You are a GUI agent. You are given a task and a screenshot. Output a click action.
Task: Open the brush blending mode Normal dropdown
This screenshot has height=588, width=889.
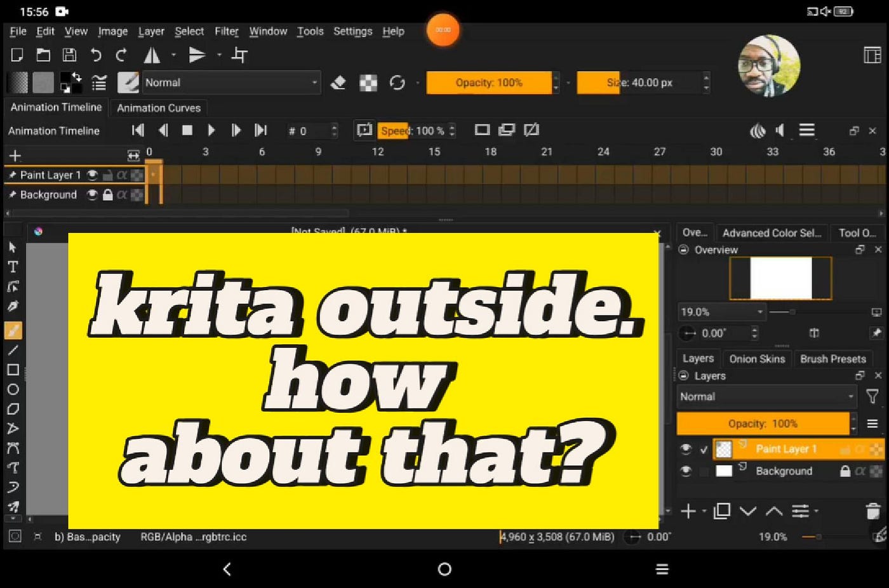[x=231, y=83]
